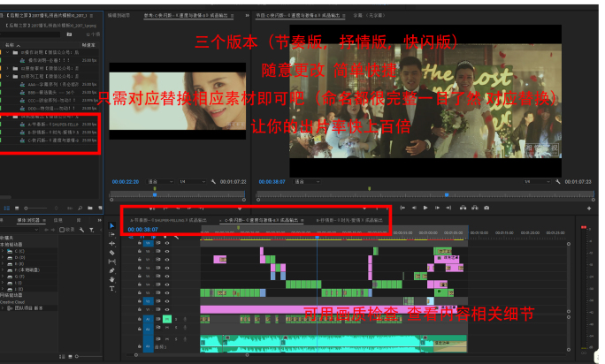
Task: Click the timeline timecode 00:00:38:07
Action: pos(143,229)
